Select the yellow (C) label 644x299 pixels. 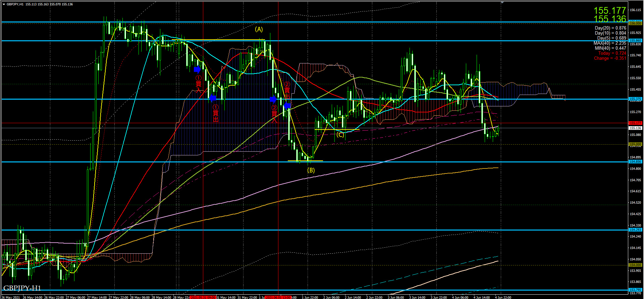click(x=340, y=135)
